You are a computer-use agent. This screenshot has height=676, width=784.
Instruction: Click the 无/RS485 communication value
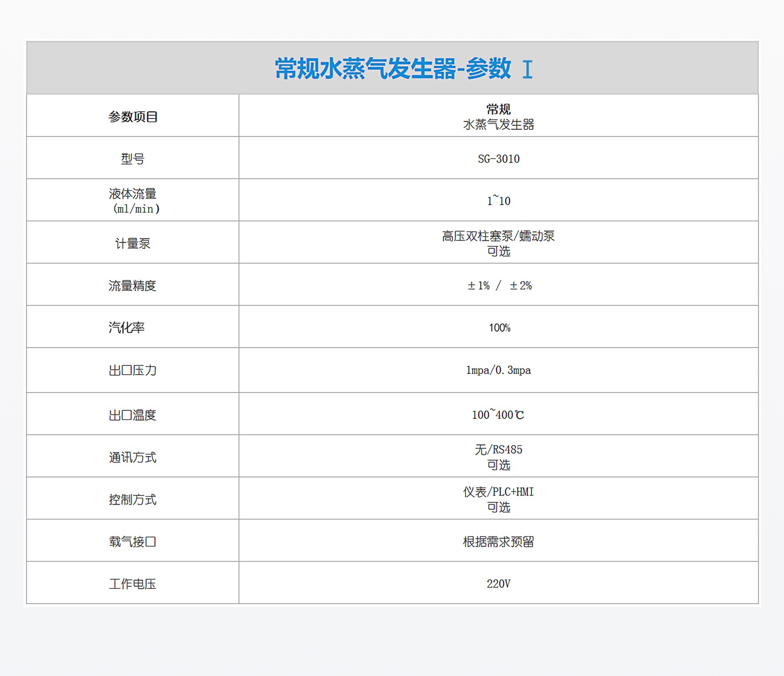498,450
